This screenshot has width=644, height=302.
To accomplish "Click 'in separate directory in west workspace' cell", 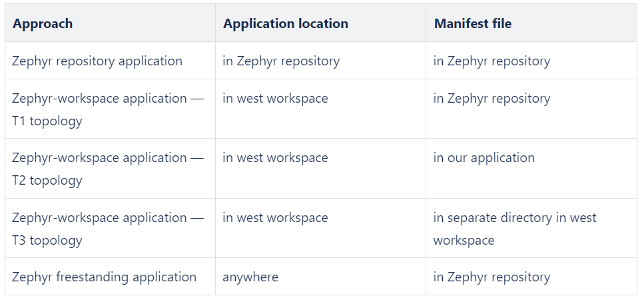I will tap(531, 229).
